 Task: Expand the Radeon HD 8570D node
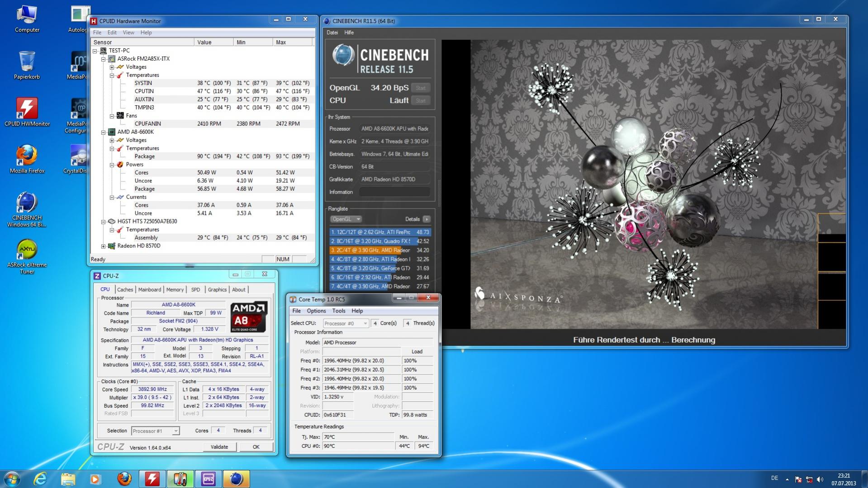[x=104, y=246]
